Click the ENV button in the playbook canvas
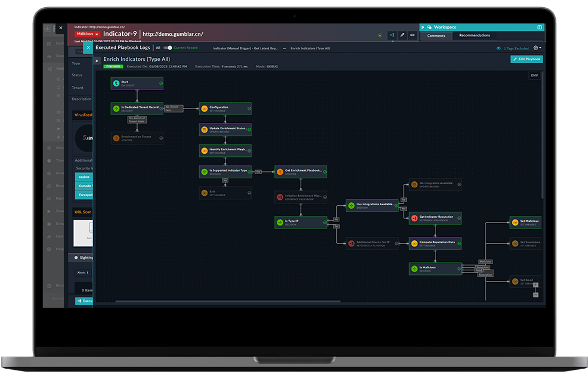 tap(534, 75)
